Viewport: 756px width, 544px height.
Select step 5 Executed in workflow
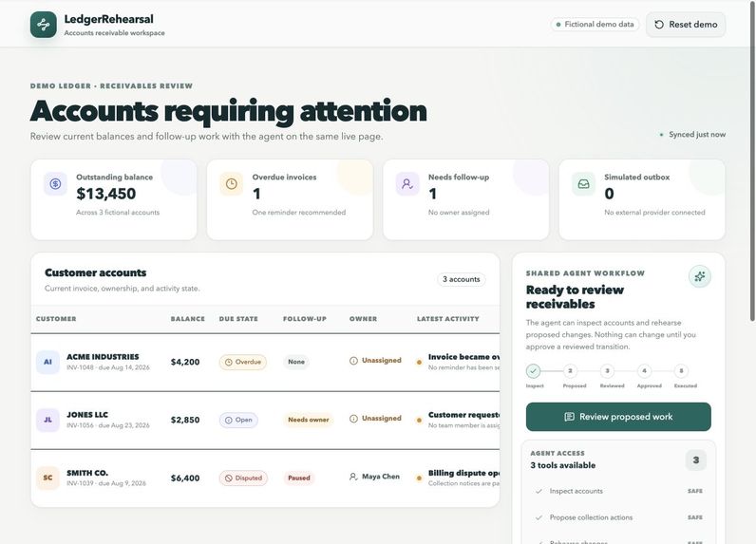pos(681,371)
